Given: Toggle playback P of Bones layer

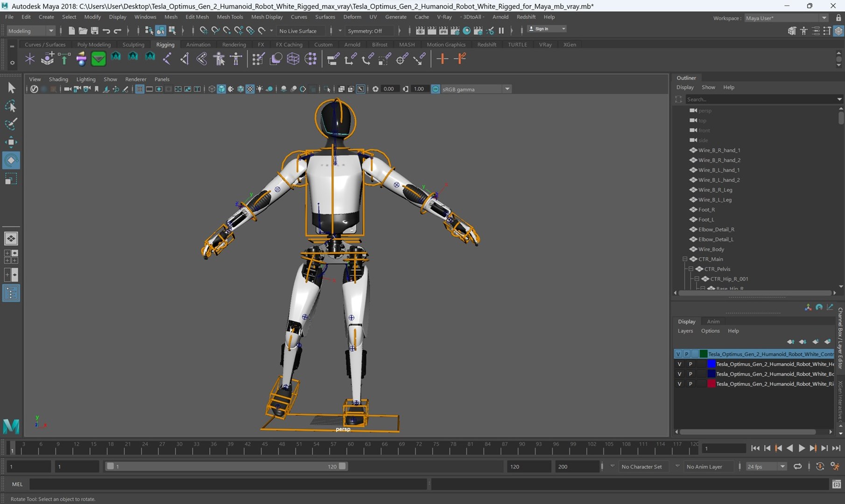Looking at the screenshot, I should point(690,374).
